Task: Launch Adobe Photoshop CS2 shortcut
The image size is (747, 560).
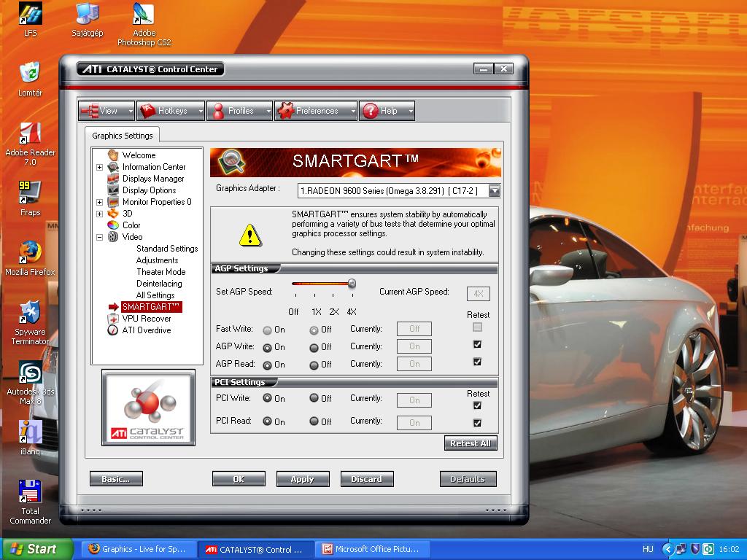Action: pos(144,24)
